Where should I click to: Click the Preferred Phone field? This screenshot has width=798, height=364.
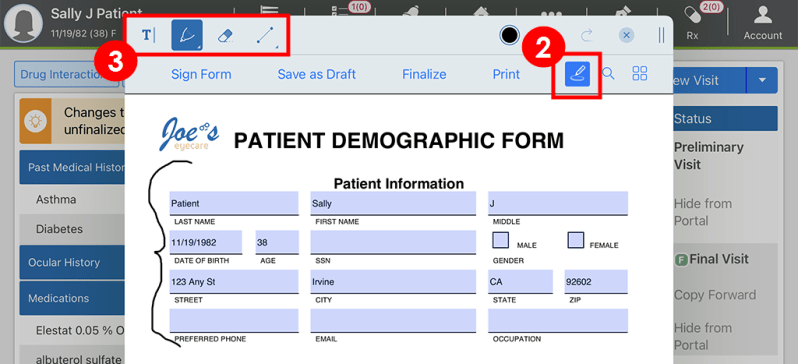[x=234, y=320]
